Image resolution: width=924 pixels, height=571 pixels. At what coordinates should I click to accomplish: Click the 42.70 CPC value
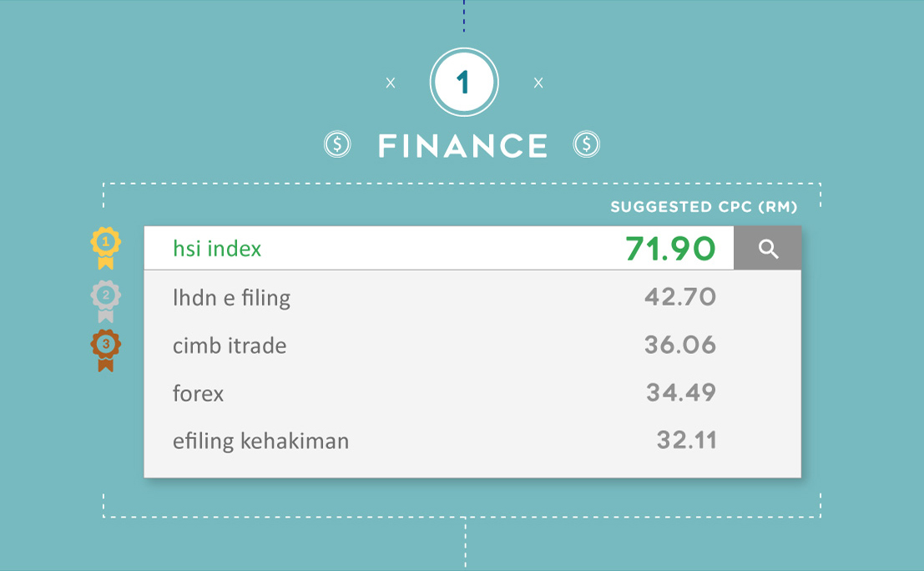(680, 296)
